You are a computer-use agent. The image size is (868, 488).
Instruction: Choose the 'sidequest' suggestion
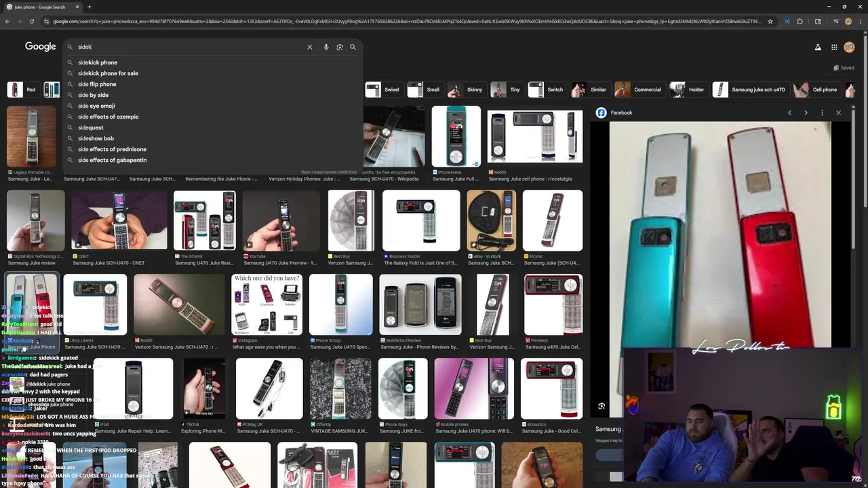tap(212, 127)
